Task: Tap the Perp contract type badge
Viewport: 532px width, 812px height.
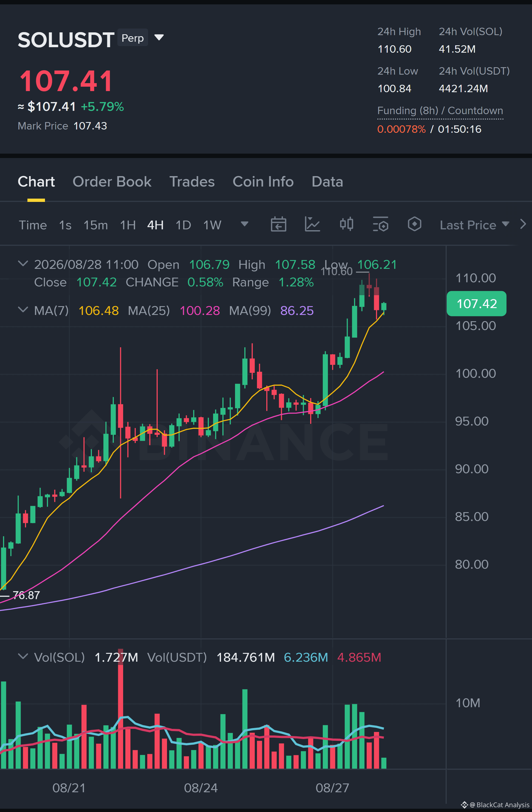Action: point(133,38)
